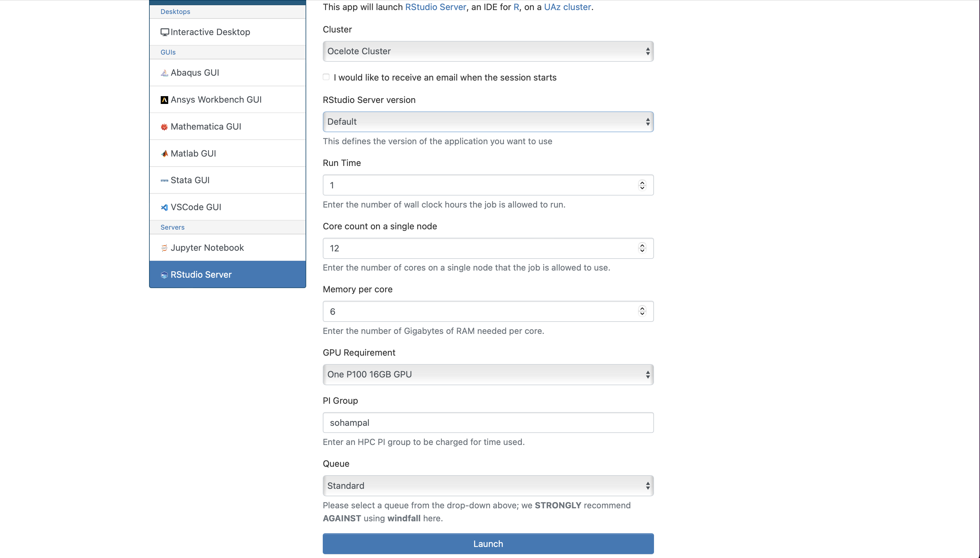Click the Matlab logo icon
This screenshot has width=980, height=558.
coord(164,154)
